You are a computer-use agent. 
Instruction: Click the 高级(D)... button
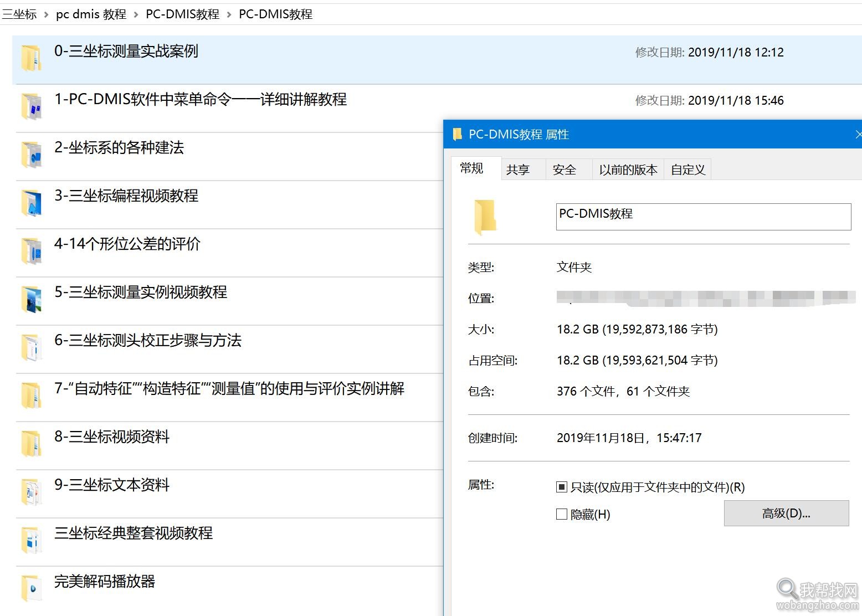(x=786, y=514)
